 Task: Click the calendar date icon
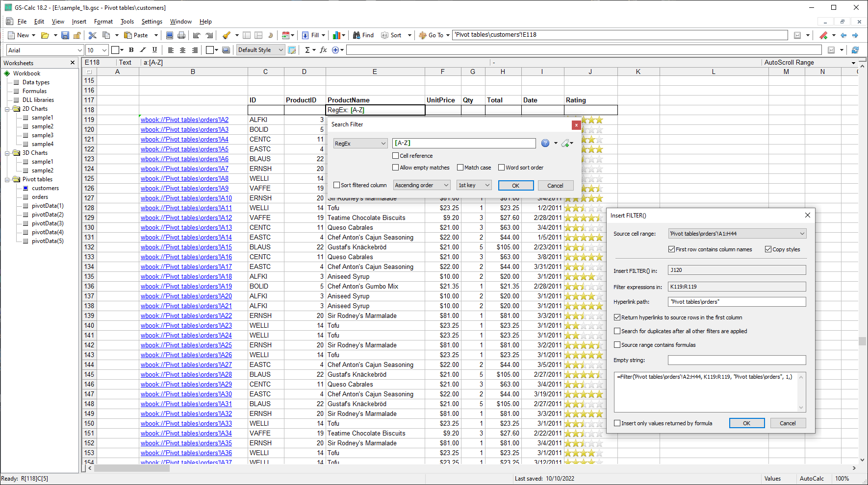285,35
